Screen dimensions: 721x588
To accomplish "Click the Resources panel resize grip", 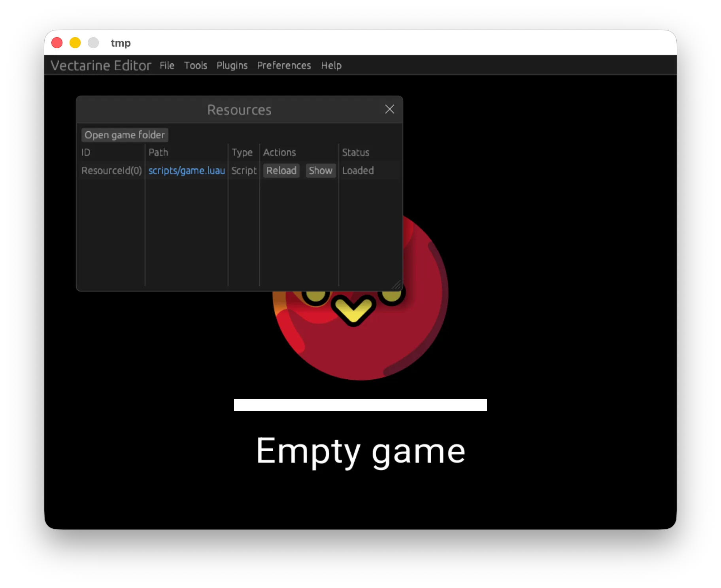I will 396,285.
